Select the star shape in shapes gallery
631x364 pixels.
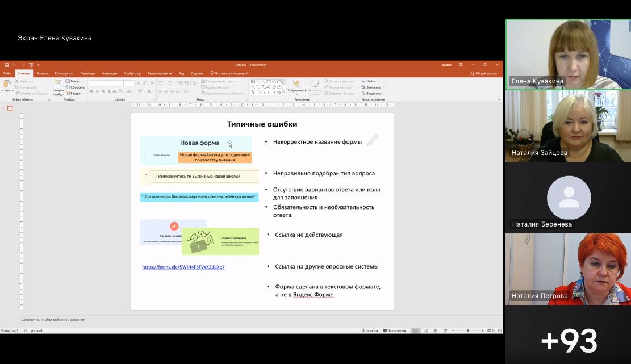(279, 93)
